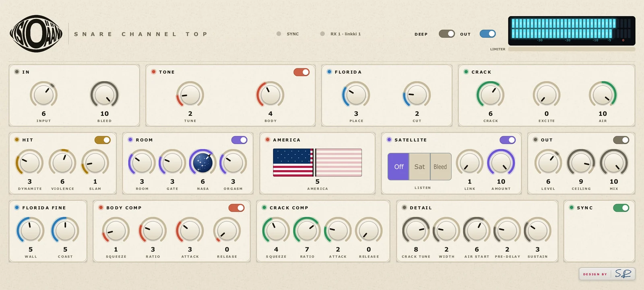Click the green dot beside CRACK COMP
644x290 pixels.
click(264, 208)
